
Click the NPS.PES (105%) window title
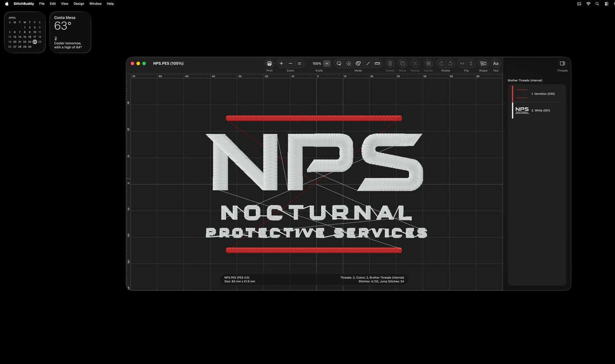point(168,64)
